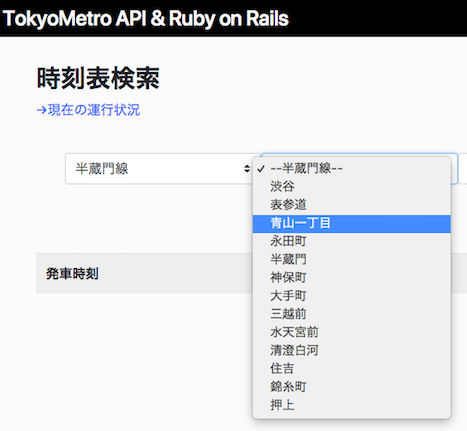Select 三越前 station option
The width and height of the screenshot is (467, 431).
pyautogui.click(x=352, y=314)
